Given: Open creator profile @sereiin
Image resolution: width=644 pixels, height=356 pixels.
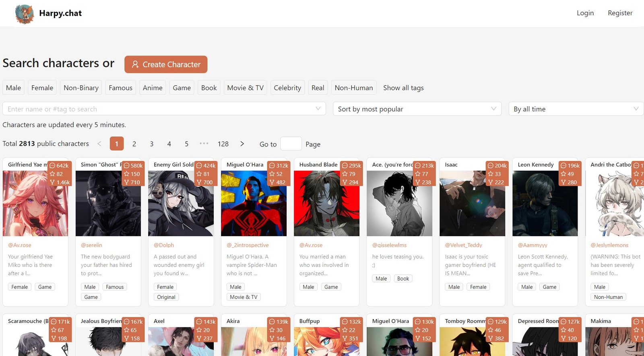Looking at the screenshot, I should (x=91, y=245).
